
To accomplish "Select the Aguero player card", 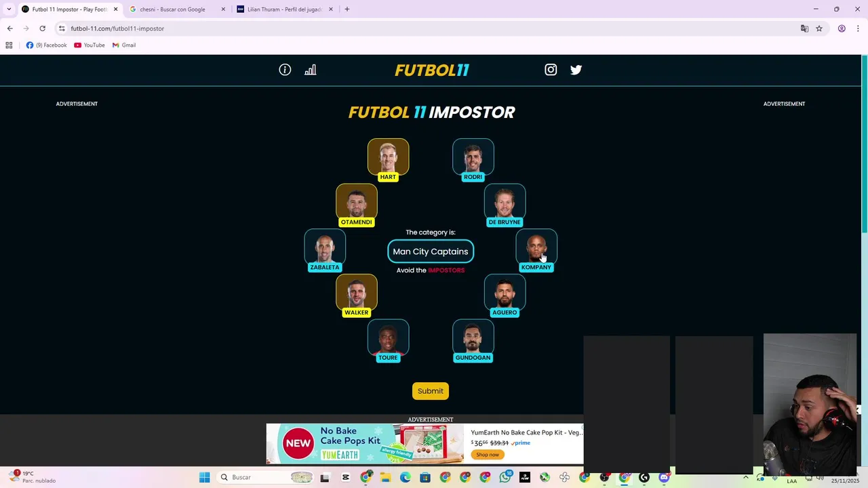I will click(x=505, y=296).
